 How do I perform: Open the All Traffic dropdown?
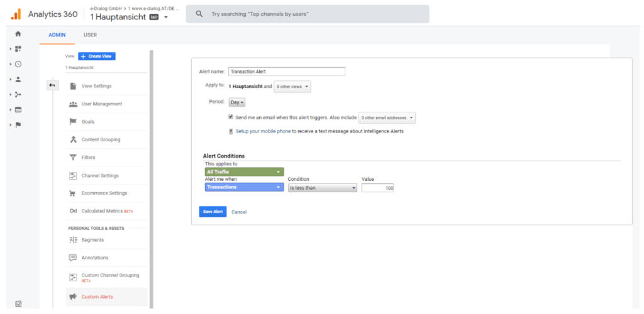(244, 171)
